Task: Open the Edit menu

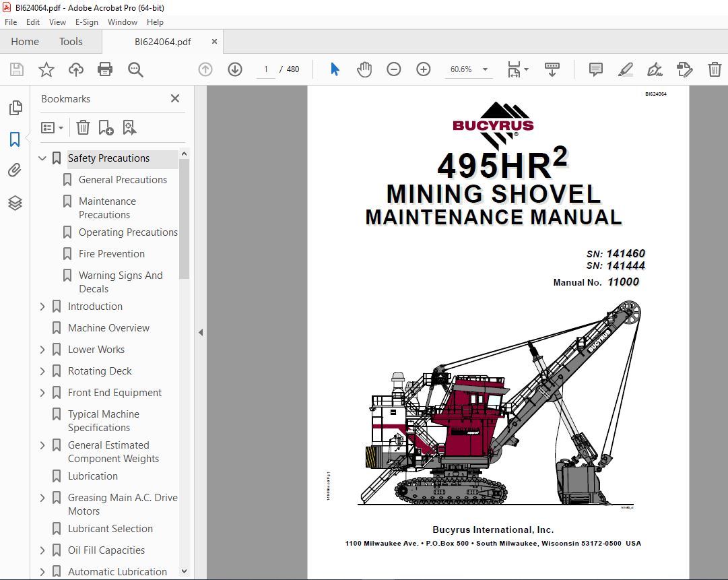Action: (32, 22)
